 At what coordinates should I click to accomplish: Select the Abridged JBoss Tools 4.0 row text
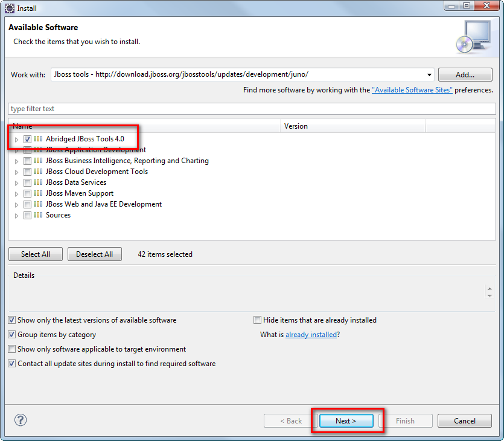(x=85, y=139)
